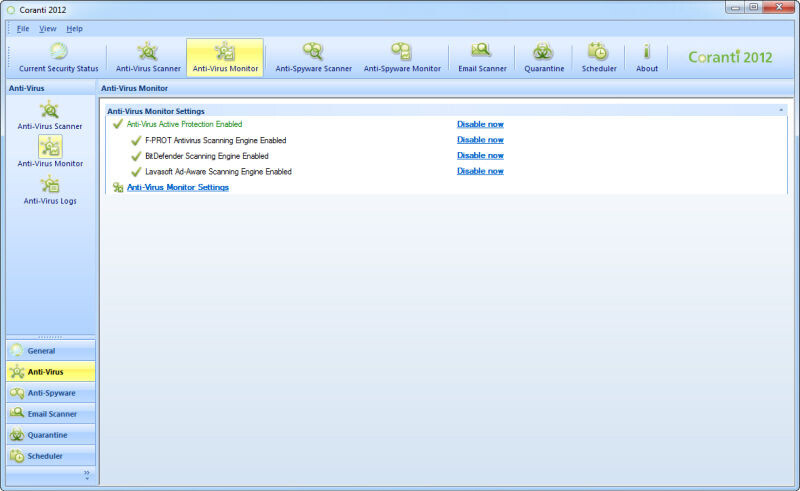The width and height of the screenshot is (800, 491).
Task: Click the 'Anti-Virus Monitor Settings' group header text
Action: [156, 111]
